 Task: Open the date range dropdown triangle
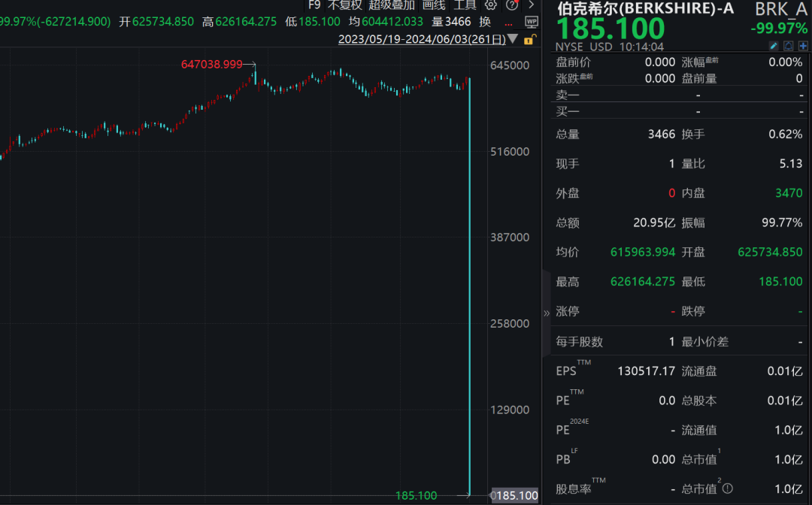[x=513, y=39]
